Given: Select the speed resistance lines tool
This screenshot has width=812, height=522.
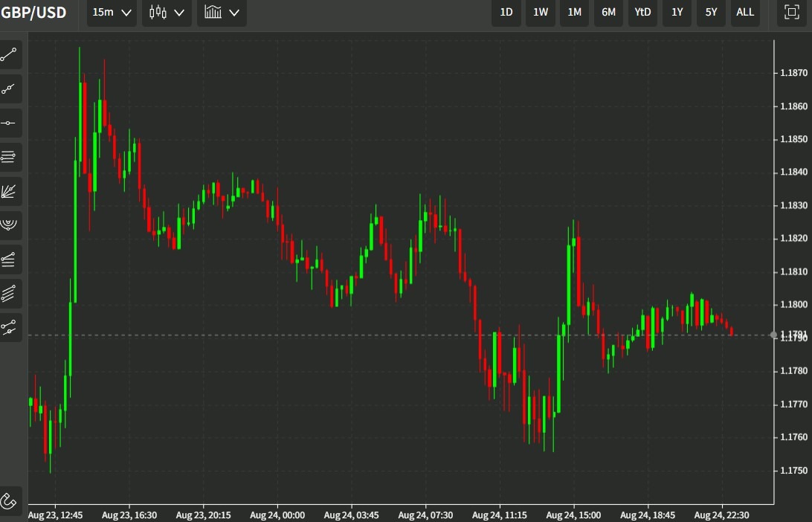Looking at the screenshot, I should tap(10, 259).
